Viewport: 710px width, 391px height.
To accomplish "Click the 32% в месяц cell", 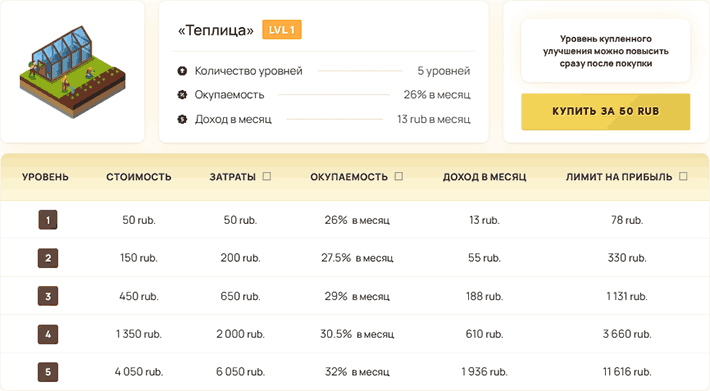I will [x=357, y=372].
